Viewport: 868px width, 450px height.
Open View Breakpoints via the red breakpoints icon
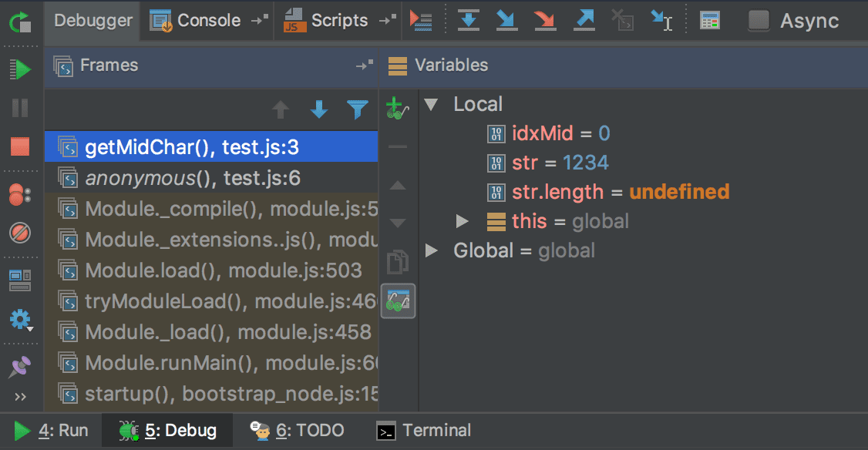point(21,195)
